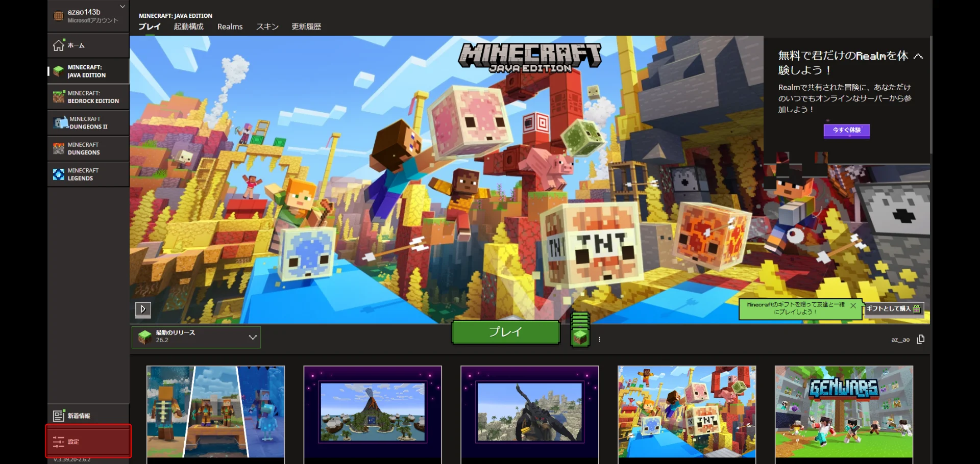Viewport: 980px width, 464px height.
Task: Open Minecraft Dungeons entry
Action: [x=88, y=148]
